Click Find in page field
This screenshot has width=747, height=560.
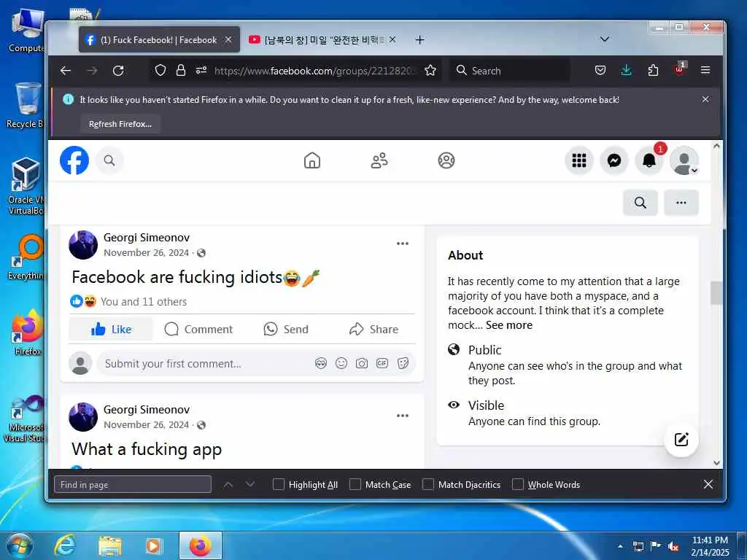click(133, 485)
